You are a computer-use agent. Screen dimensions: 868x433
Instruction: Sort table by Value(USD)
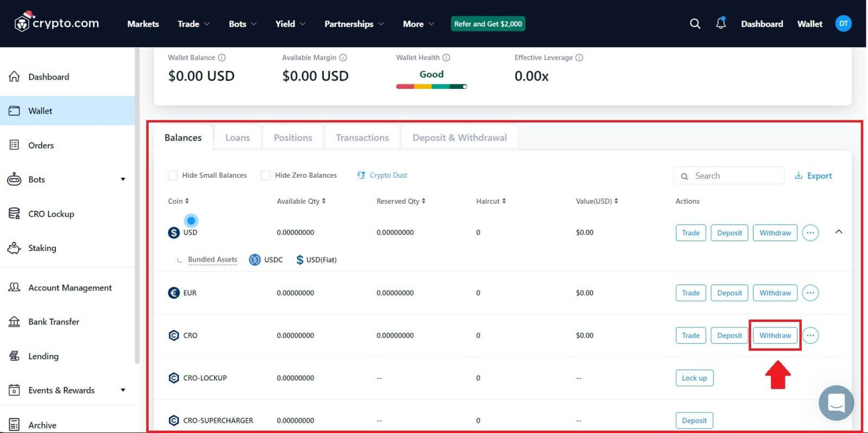597,201
